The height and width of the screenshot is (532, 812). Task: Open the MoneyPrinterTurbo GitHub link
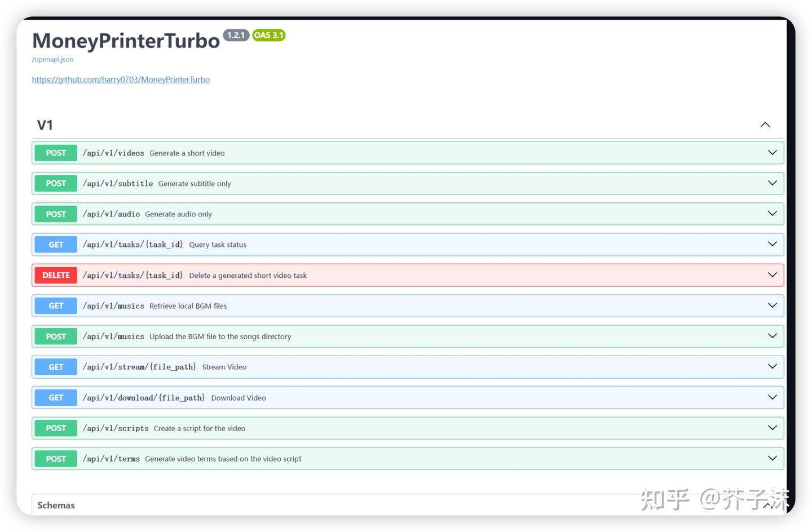tap(121, 79)
